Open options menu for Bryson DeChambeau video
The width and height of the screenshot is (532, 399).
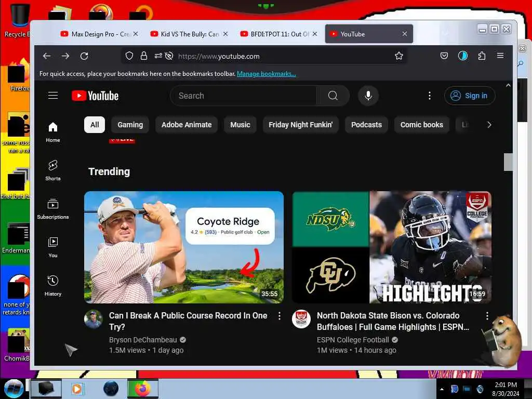pyautogui.click(x=279, y=316)
